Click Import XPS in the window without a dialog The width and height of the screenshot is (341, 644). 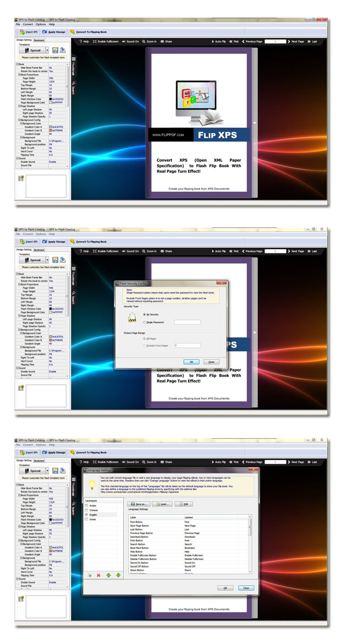[29, 31]
